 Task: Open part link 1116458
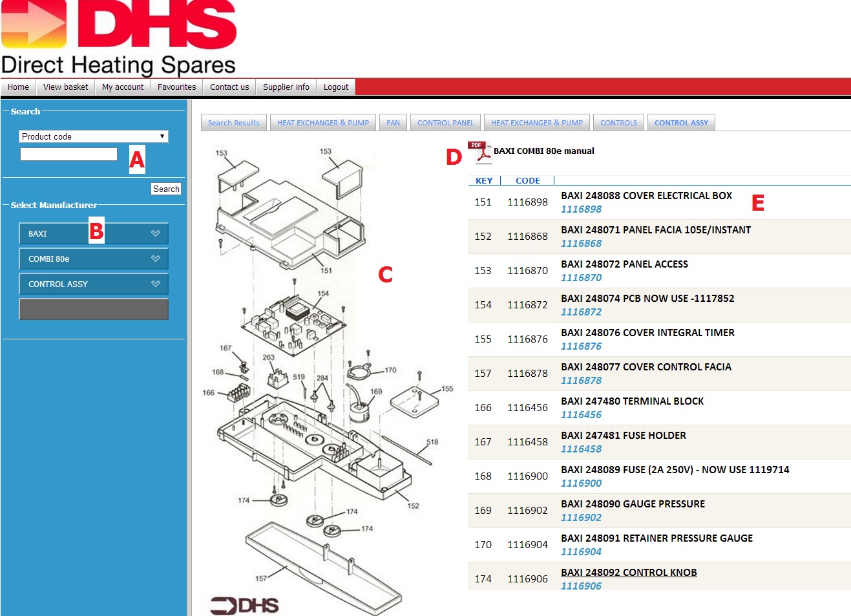point(581,449)
